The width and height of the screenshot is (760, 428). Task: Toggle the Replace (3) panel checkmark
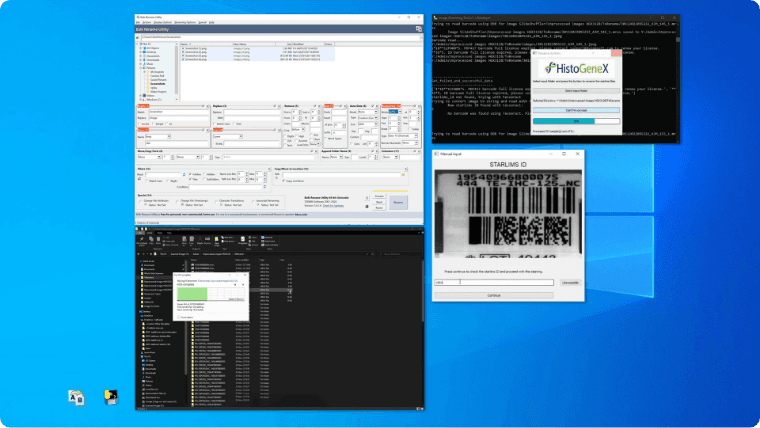coord(274,106)
